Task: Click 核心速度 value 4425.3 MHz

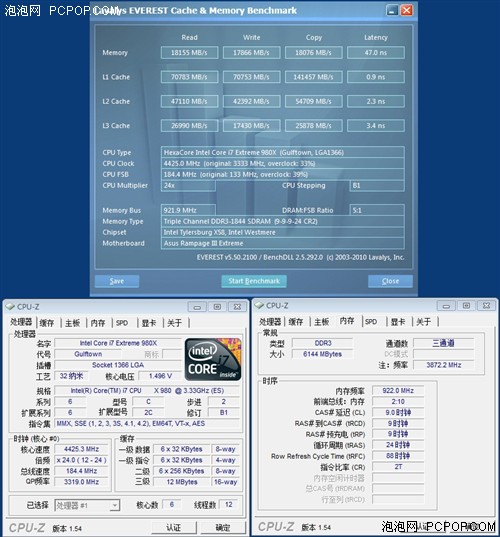Action: [82, 449]
